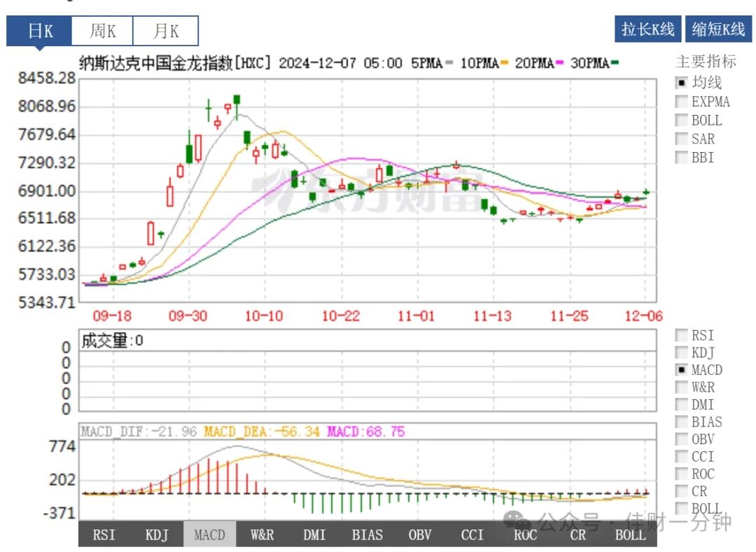Click the 缩短K线 button
The image size is (756, 552).
coord(718,29)
